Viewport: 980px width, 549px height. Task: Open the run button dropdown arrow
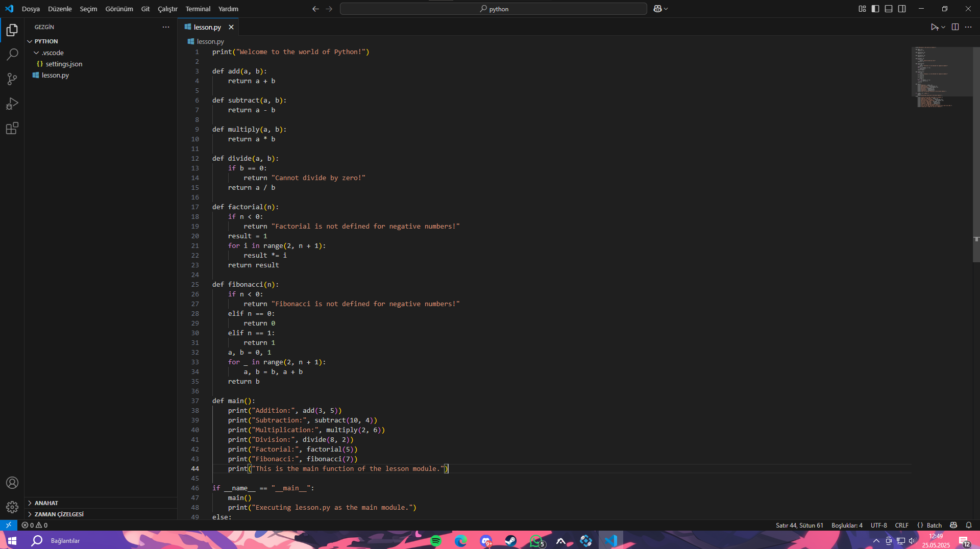(x=943, y=27)
